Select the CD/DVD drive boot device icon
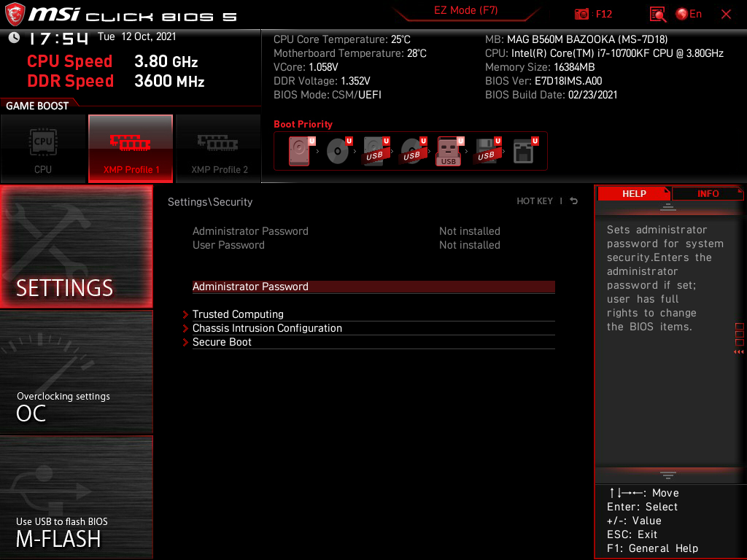The image size is (747, 560). (x=338, y=151)
